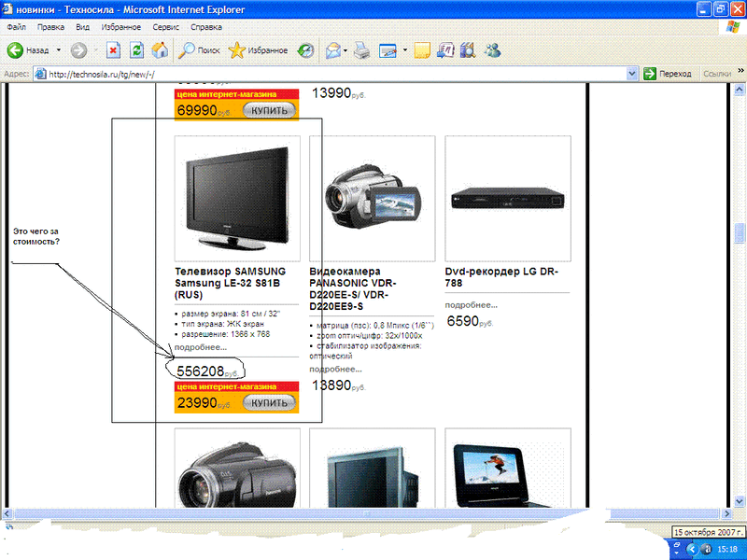Open the Home page icon

click(x=160, y=50)
